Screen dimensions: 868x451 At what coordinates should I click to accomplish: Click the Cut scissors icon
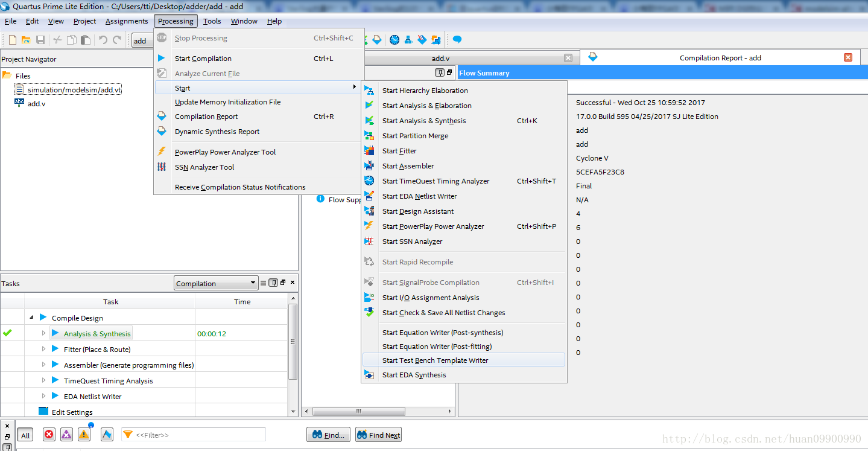57,40
